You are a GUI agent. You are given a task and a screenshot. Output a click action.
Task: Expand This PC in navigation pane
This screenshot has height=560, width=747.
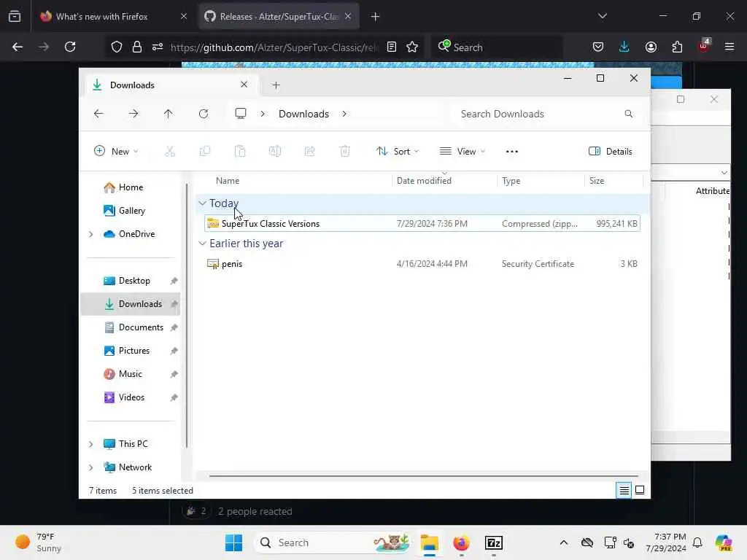coord(91,444)
